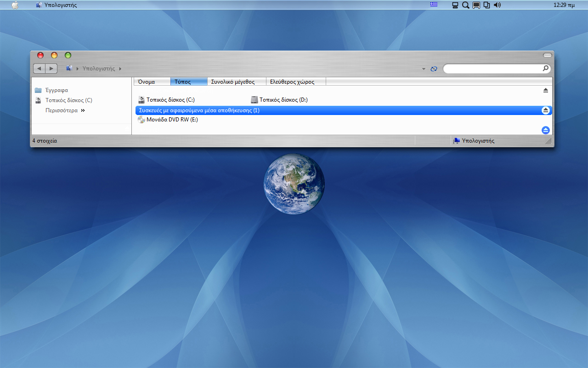Open Έγγραφα in the sidebar

(x=51, y=90)
